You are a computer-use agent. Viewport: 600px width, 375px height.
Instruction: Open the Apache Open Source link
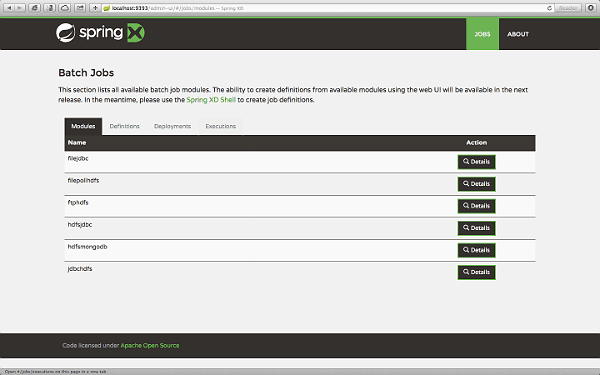tap(150, 346)
